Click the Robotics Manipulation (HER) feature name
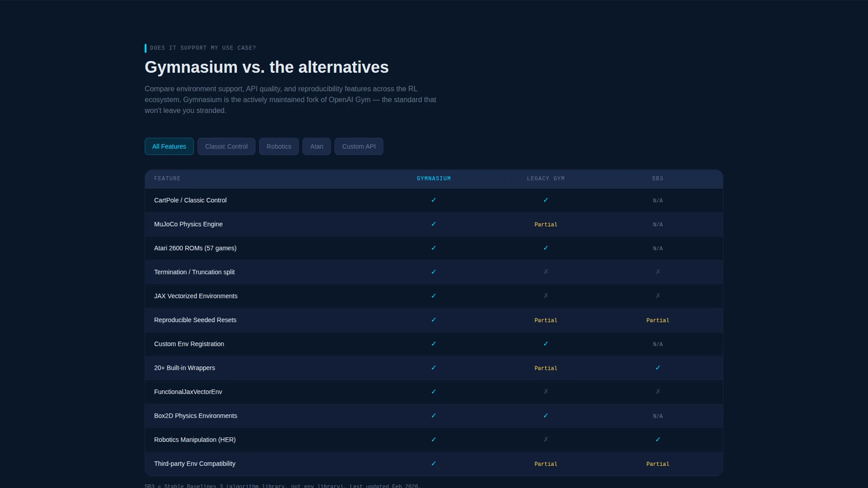The width and height of the screenshot is (868, 488). tap(195, 440)
